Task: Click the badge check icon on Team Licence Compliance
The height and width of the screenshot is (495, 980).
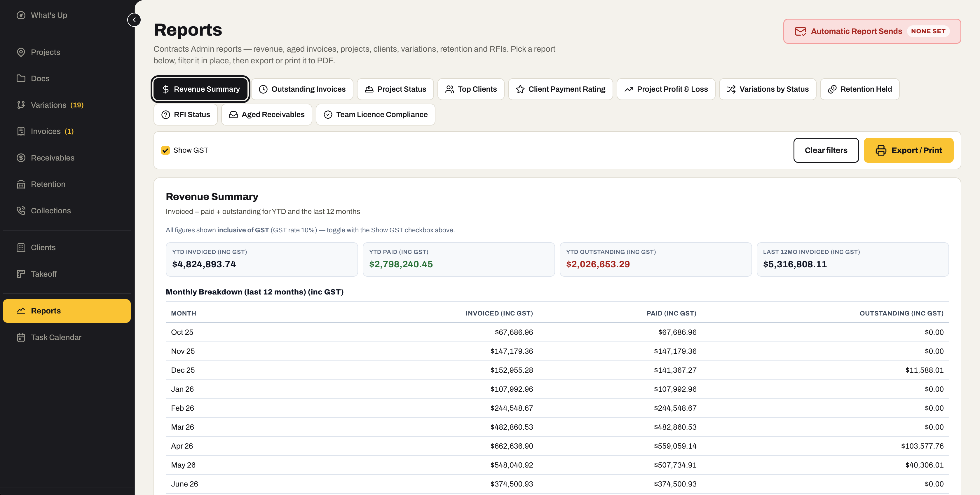Action: [328, 114]
